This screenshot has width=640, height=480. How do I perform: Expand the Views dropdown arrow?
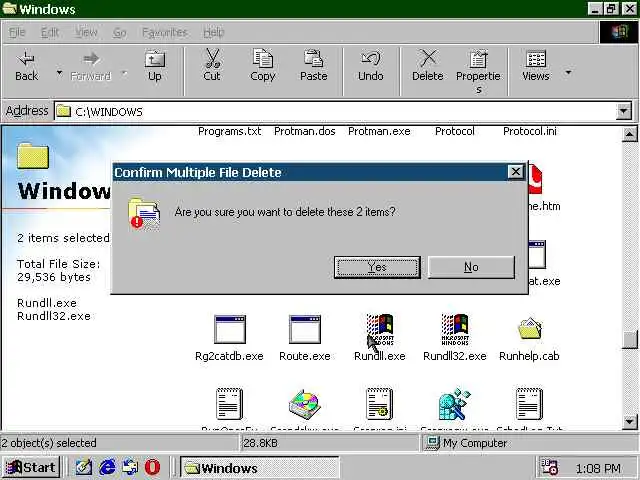tap(568, 73)
